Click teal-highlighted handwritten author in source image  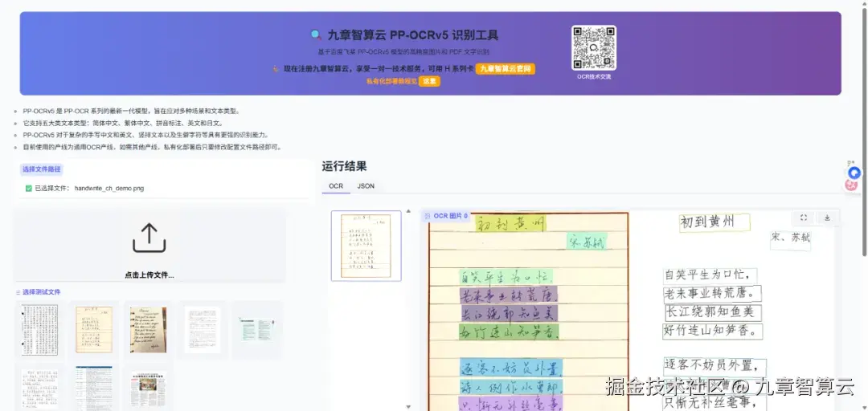point(586,241)
